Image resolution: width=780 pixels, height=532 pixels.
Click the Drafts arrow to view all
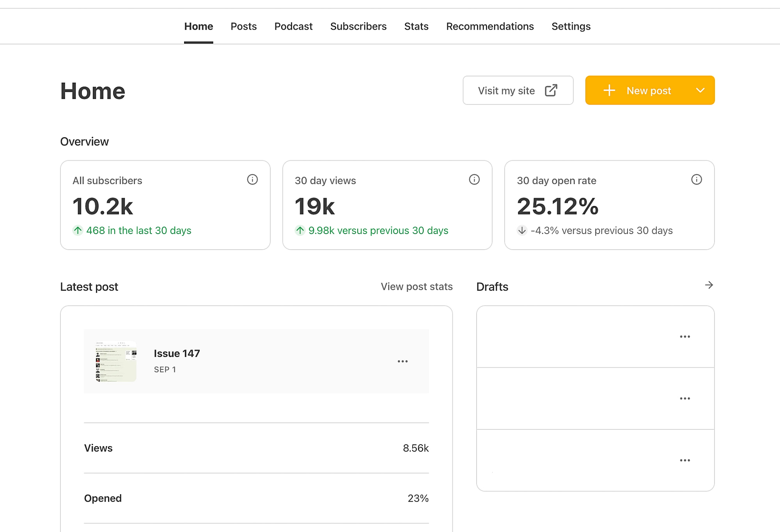709,286
